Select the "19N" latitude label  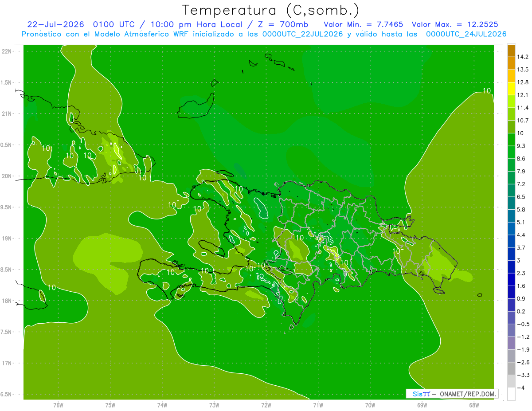7,238
